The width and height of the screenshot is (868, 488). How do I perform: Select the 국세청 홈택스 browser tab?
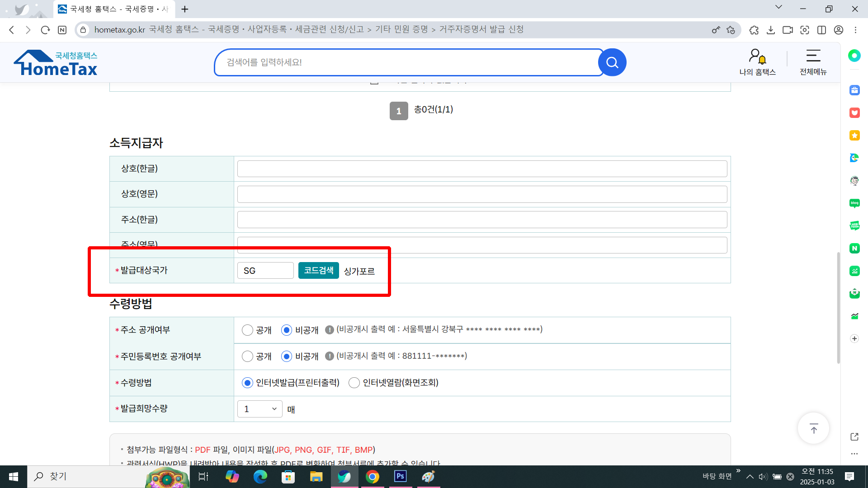tap(113, 9)
